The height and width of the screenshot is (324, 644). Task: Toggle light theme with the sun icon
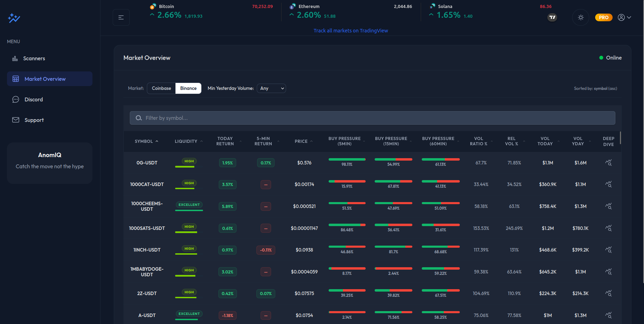pyautogui.click(x=581, y=17)
